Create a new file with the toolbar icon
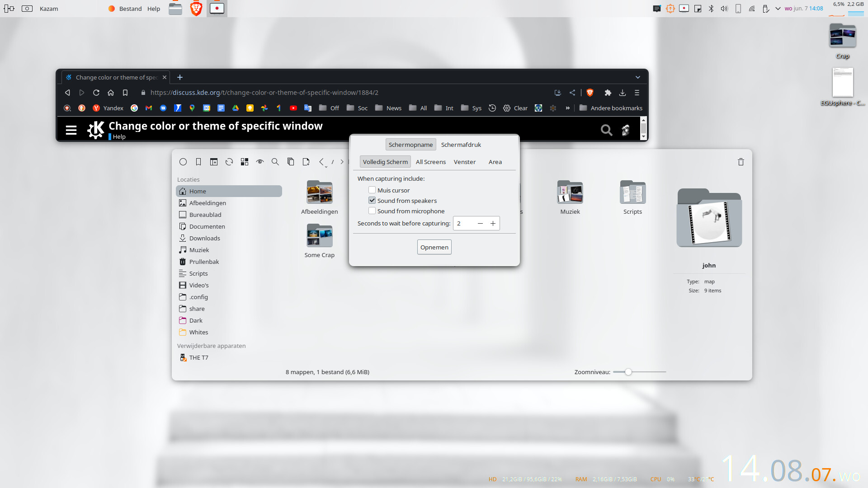 [x=306, y=162]
